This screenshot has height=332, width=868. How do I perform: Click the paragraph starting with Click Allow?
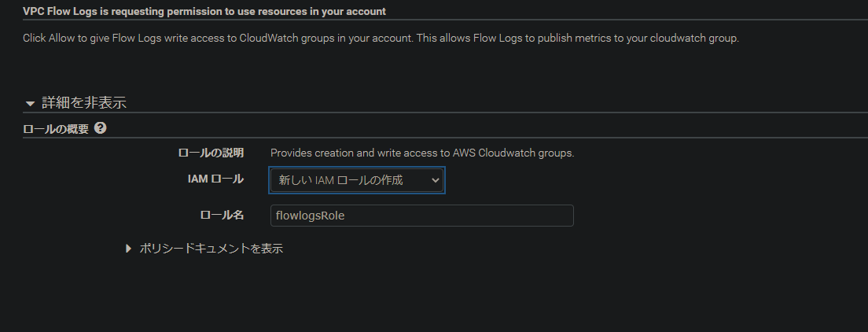click(x=381, y=39)
